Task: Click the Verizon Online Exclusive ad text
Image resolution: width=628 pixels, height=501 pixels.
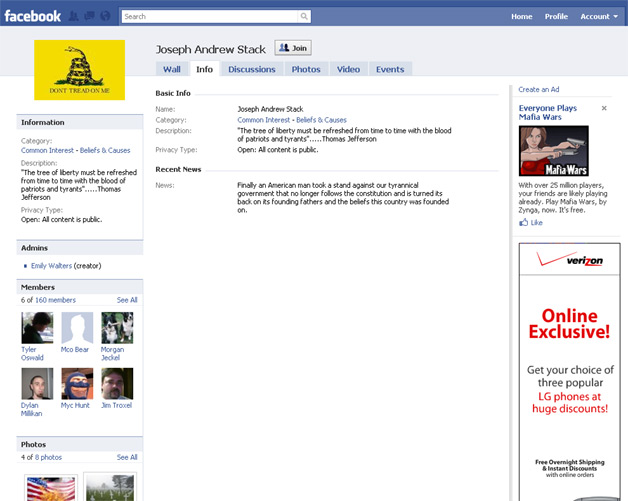Action: tap(569, 324)
